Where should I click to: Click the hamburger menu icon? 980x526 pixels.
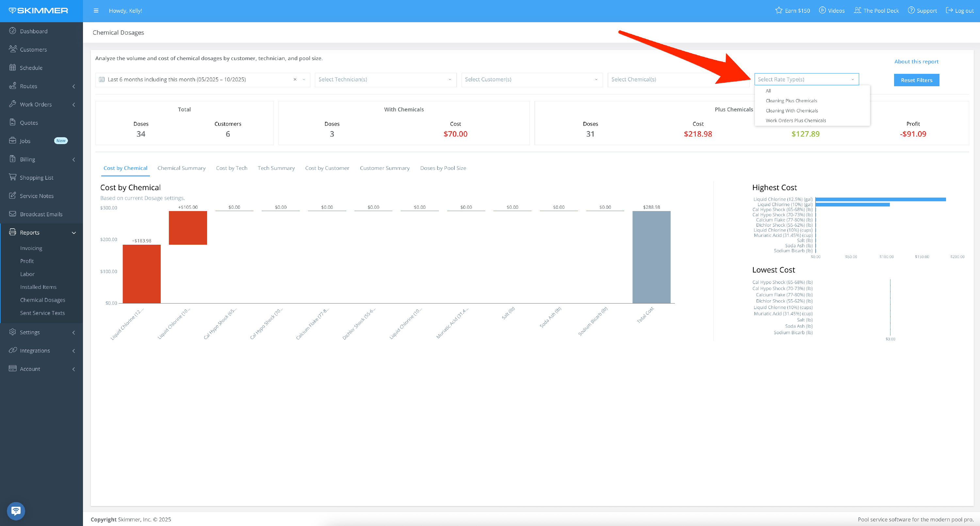click(96, 11)
